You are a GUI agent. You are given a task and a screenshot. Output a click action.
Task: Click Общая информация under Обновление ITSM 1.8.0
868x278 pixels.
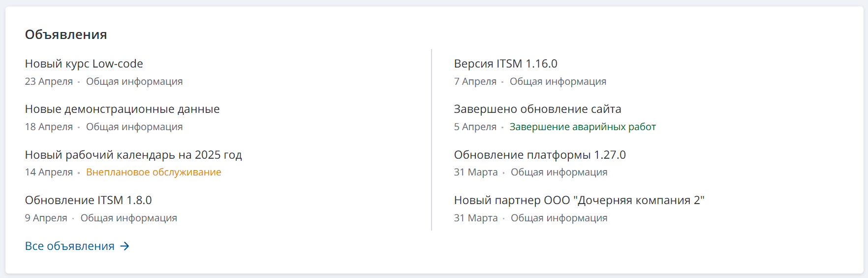(x=129, y=218)
